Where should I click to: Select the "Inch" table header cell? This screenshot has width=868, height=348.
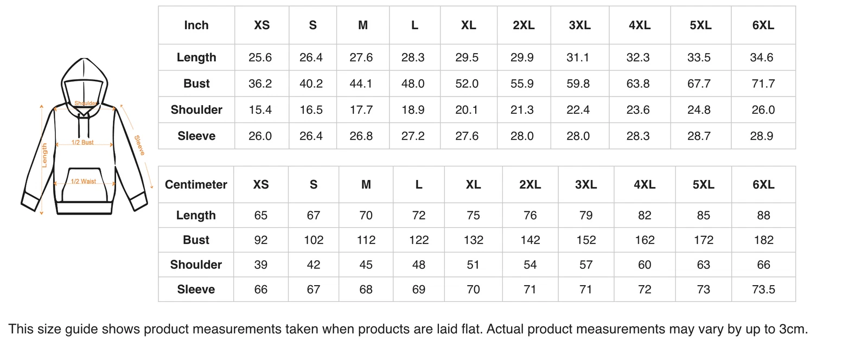196,25
